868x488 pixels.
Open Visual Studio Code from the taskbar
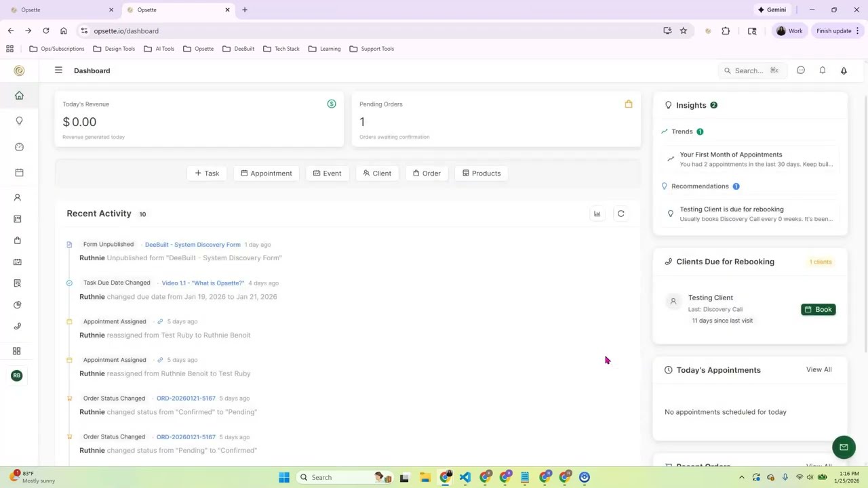tap(465, 478)
